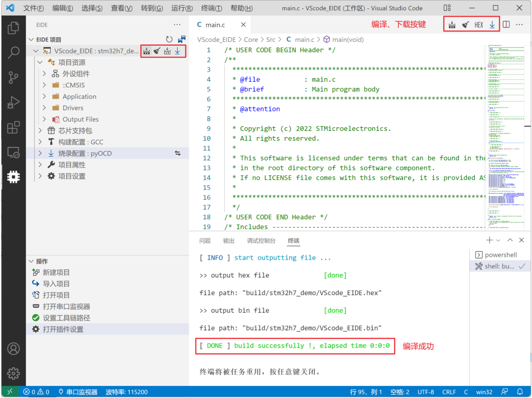Click rebuild icon on VScode_EIDE project row
Viewport: 532px width, 398px height.
[x=167, y=51]
